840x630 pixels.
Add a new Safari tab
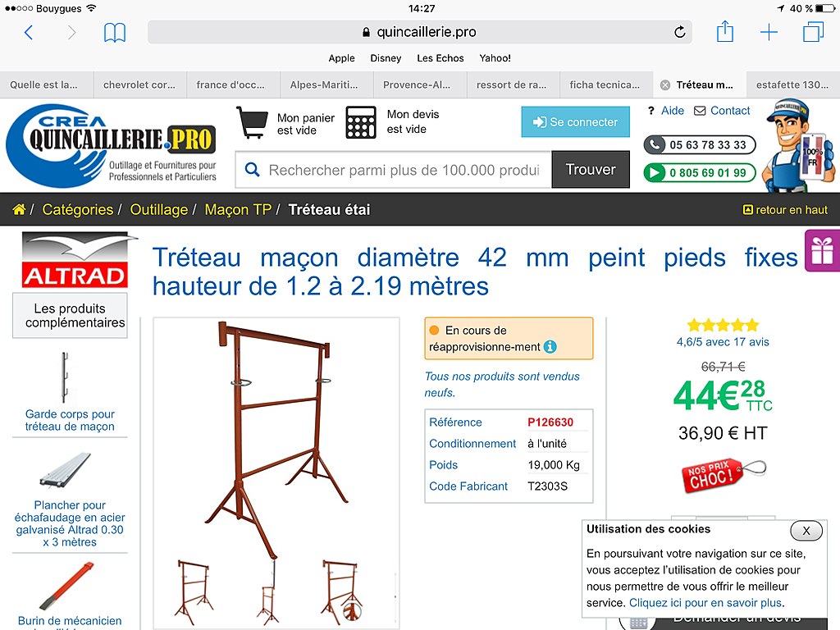(x=769, y=32)
